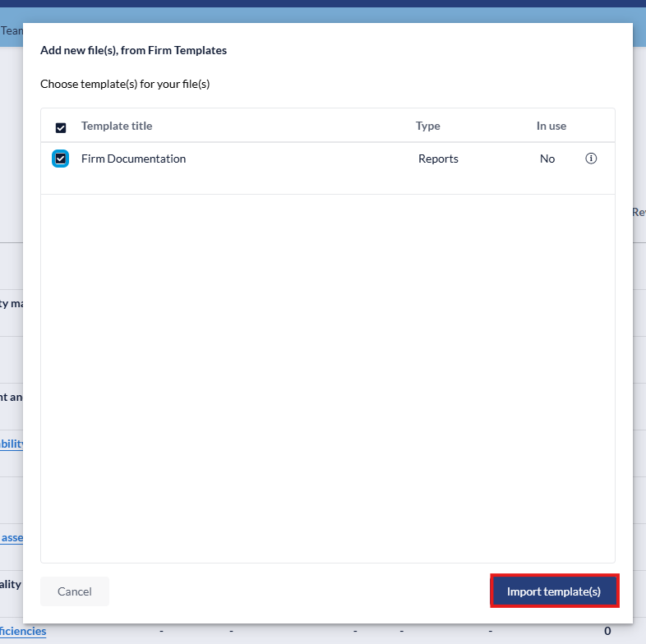Click the dialog heading Add new file(s)
Screen dimensions: 646x644
(133, 50)
